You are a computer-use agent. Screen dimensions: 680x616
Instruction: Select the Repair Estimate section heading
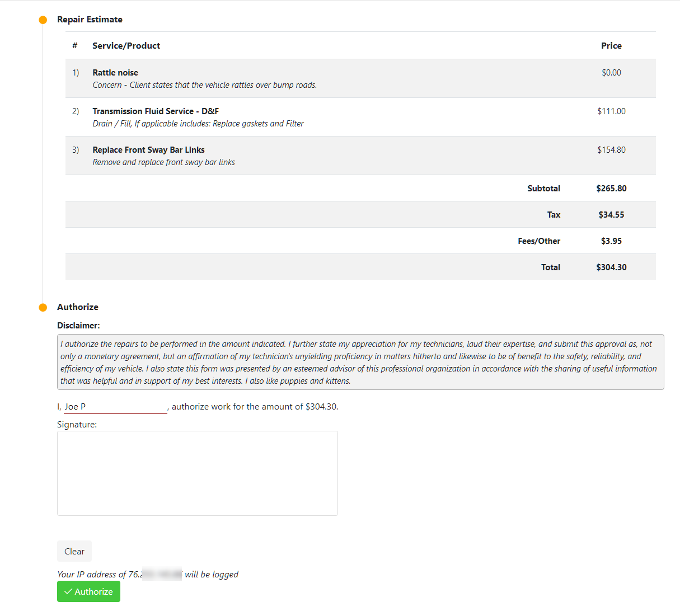click(90, 20)
